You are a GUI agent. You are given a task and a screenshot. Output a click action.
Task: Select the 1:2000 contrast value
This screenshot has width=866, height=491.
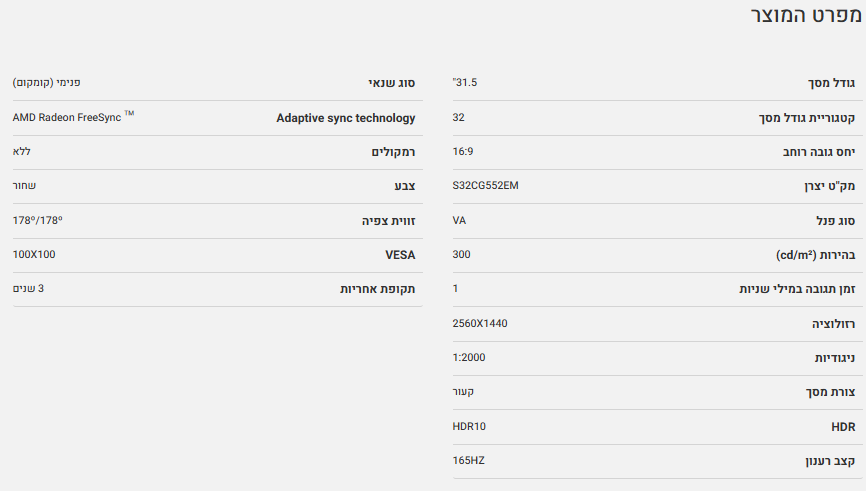click(469, 357)
